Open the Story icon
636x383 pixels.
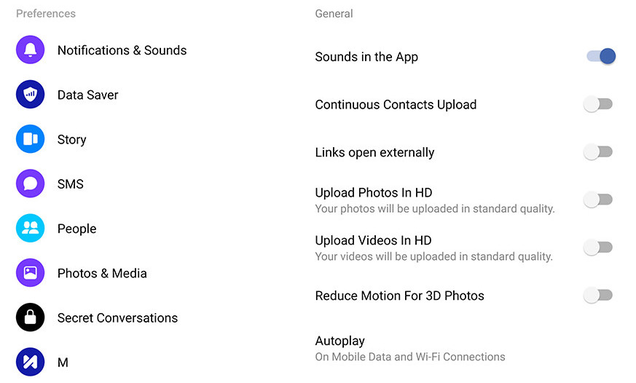pyautogui.click(x=30, y=139)
